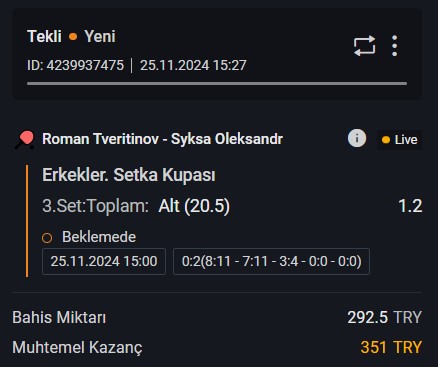
Task: Click the yellow dot in Live badge
Action: tap(386, 140)
